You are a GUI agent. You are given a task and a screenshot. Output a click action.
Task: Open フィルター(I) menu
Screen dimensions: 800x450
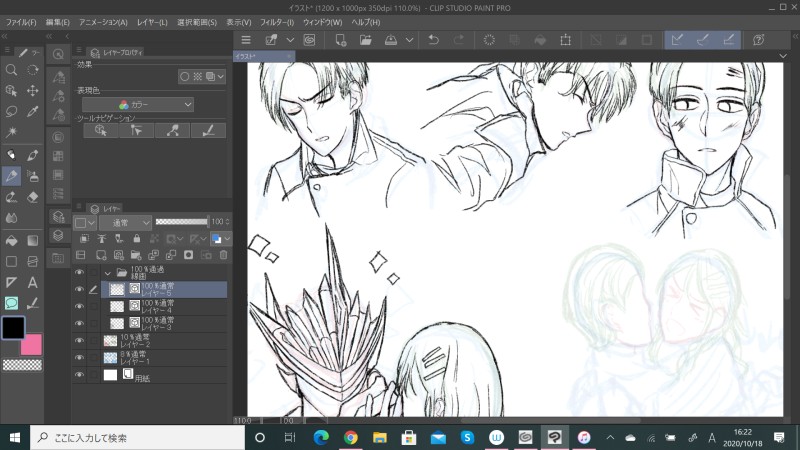277,22
